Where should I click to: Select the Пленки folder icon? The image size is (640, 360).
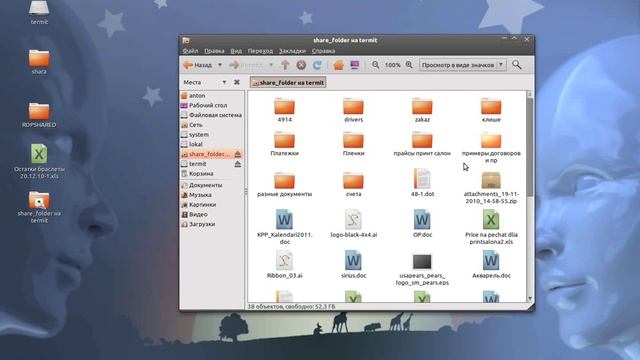tap(353, 140)
